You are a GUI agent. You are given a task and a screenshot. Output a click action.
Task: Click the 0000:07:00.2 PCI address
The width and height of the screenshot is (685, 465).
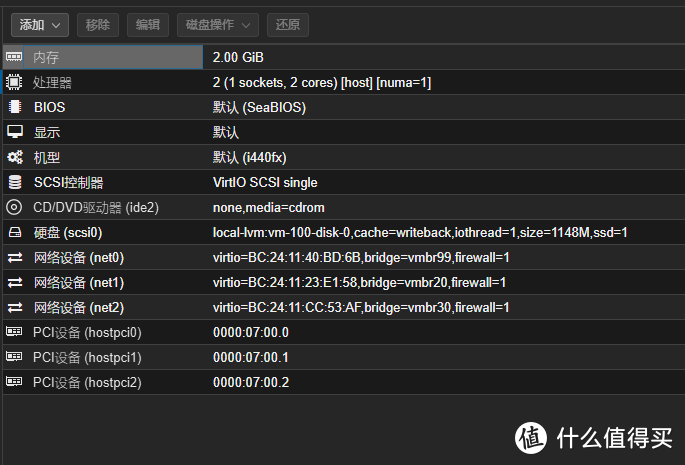[251, 382]
